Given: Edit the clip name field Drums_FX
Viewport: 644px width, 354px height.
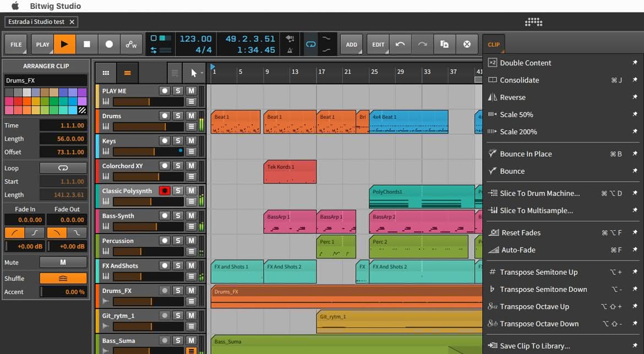Looking at the screenshot, I should point(46,80).
